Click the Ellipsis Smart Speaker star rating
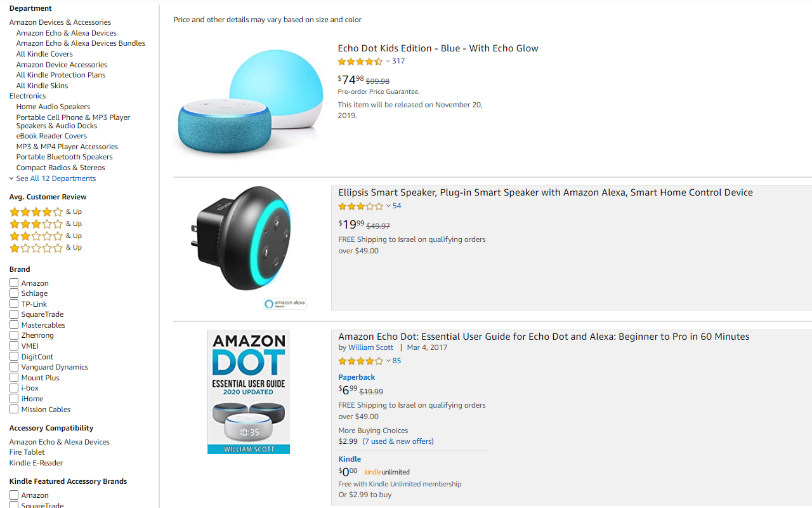 361,206
